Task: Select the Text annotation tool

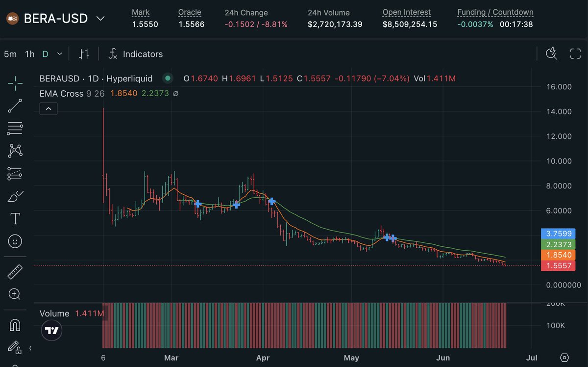Action: point(15,218)
